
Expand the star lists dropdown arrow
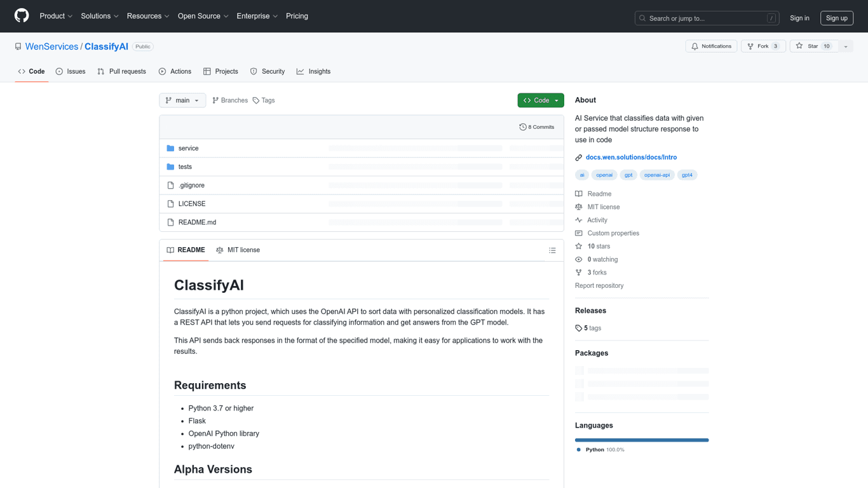pos(846,46)
